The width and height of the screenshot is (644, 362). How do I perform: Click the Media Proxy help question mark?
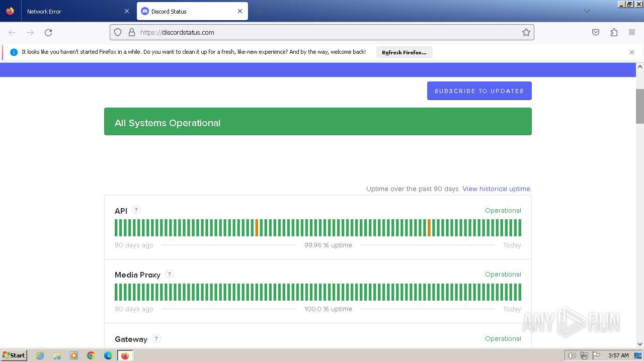point(170,274)
